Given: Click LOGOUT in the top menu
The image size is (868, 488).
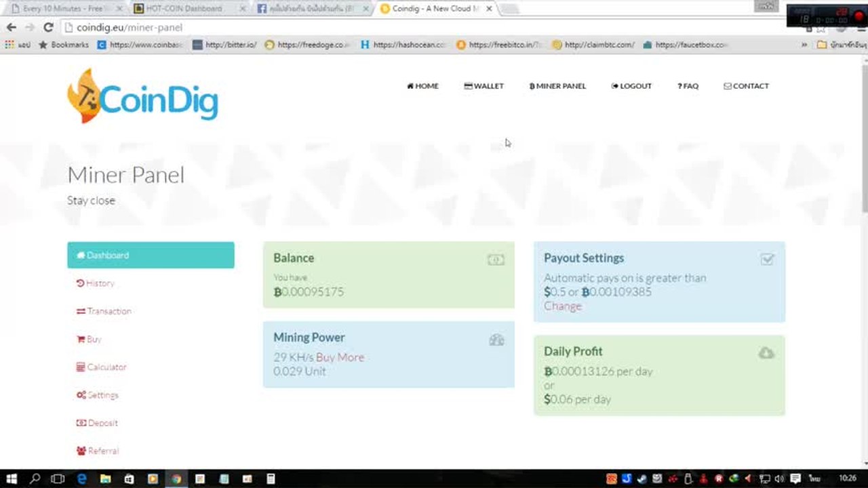Looking at the screenshot, I should coord(631,86).
